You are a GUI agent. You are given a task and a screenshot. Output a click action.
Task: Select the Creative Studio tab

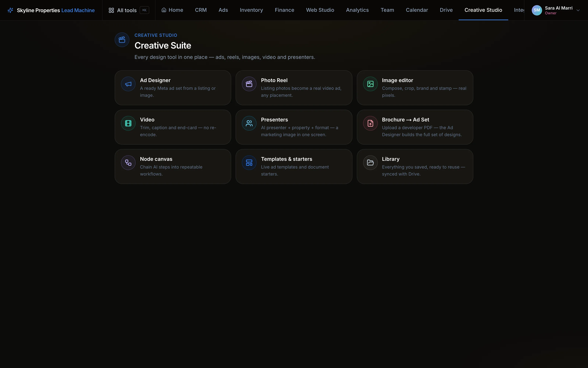pos(483,10)
